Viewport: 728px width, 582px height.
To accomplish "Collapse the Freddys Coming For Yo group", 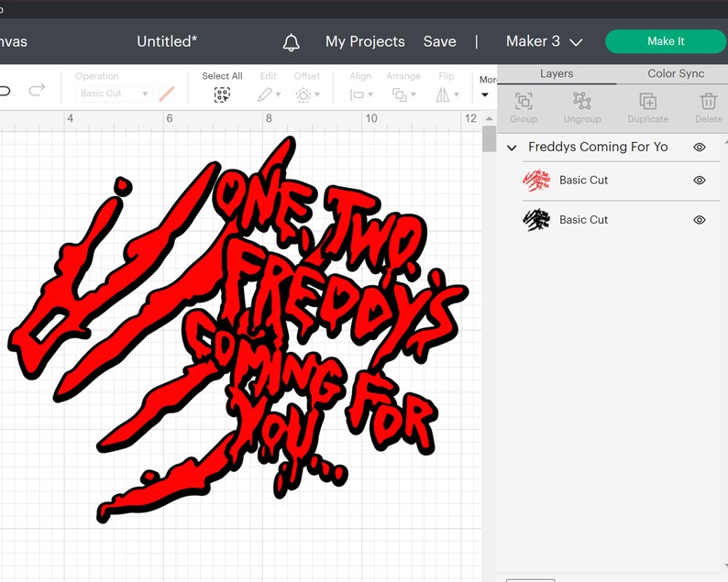I will 512,148.
